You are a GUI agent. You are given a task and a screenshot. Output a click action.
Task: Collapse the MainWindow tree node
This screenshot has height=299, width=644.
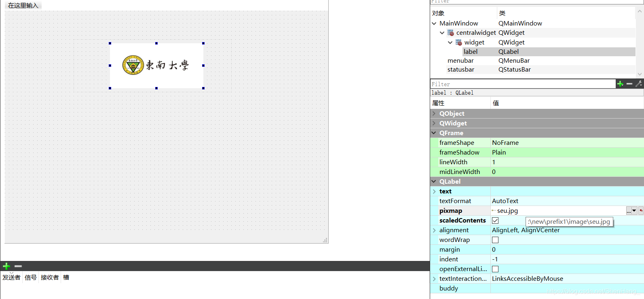pyautogui.click(x=434, y=23)
